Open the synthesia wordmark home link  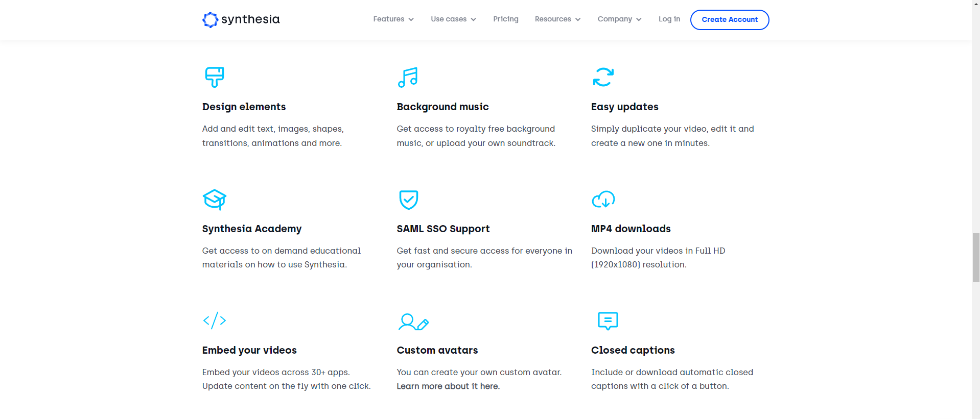point(250,19)
